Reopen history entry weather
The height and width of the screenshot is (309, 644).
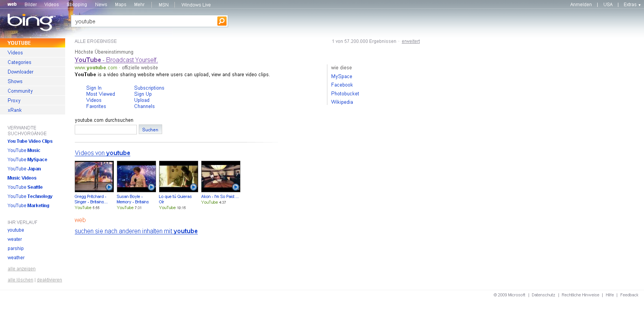(x=16, y=258)
